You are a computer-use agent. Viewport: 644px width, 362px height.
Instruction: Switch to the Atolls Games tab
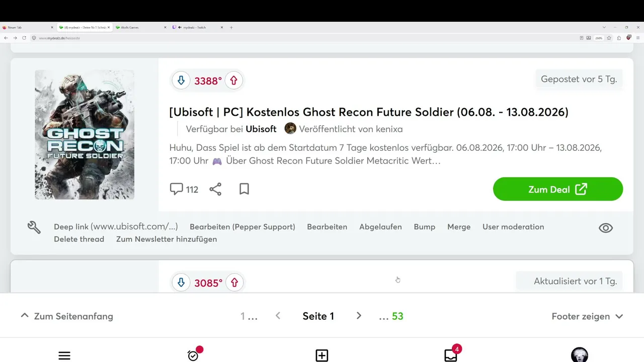pyautogui.click(x=140, y=27)
